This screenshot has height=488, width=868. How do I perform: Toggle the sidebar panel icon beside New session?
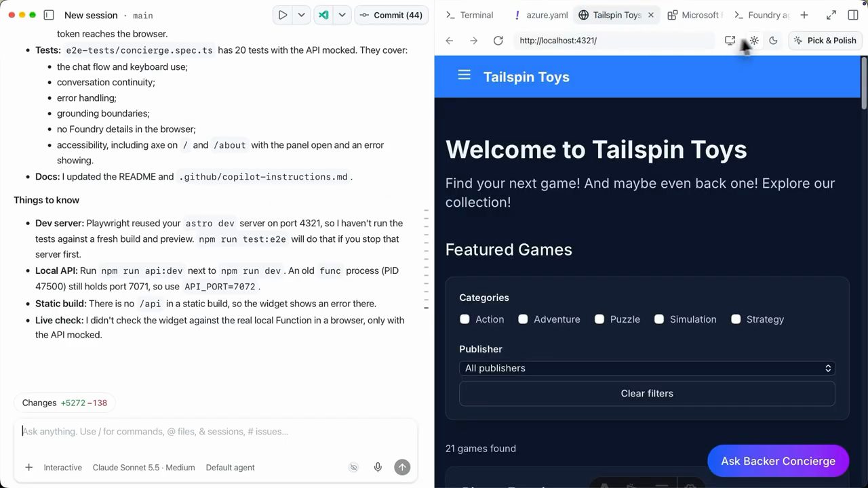49,15
